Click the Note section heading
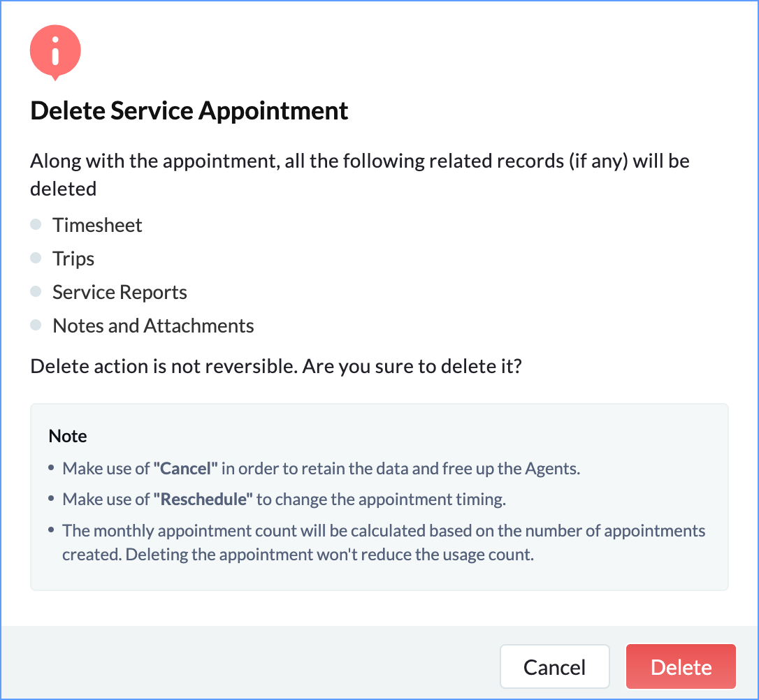This screenshot has width=759, height=700. coord(68,436)
